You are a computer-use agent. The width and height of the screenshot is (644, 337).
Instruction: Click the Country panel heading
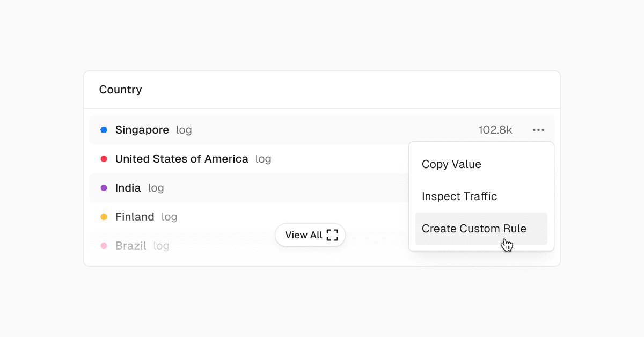point(120,90)
